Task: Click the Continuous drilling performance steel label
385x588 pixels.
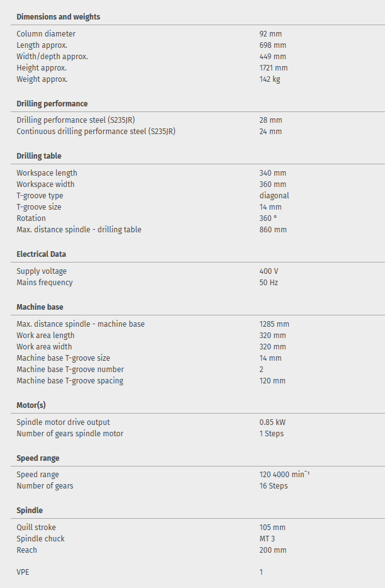Action: coord(96,132)
